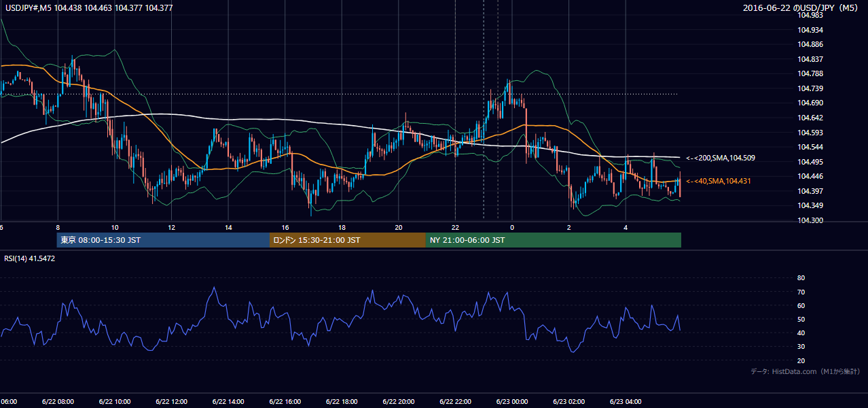Click price axis value 104.788
This screenshot has width=868, height=408.
(810, 73)
